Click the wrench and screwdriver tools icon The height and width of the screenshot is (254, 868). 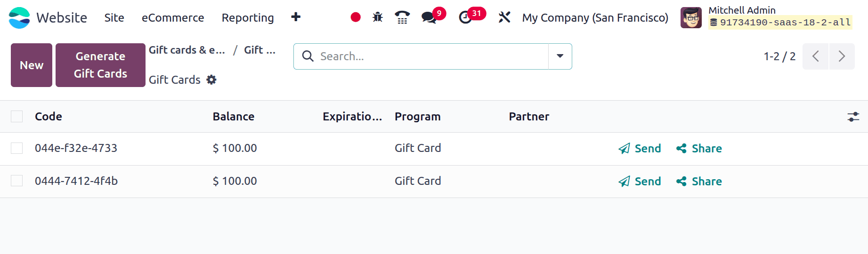point(504,17)
